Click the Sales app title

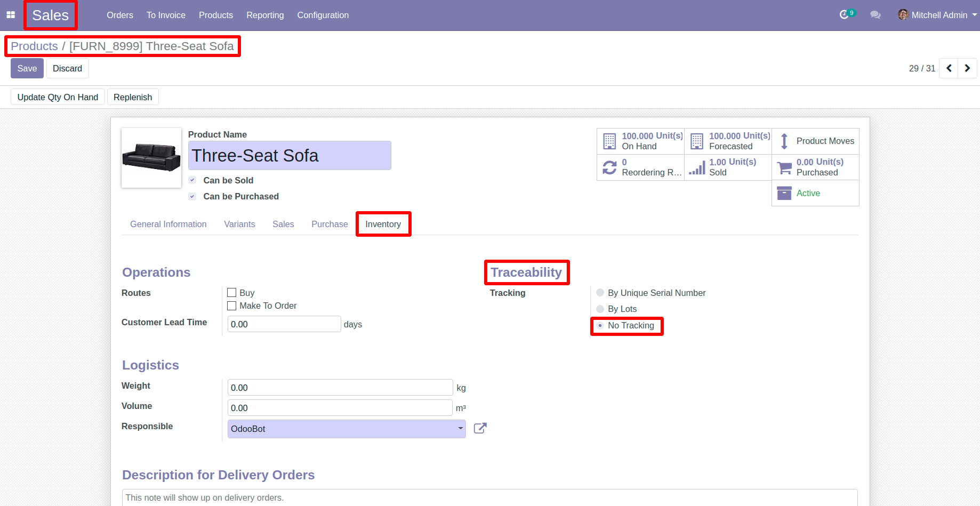[x=51, y=15]
